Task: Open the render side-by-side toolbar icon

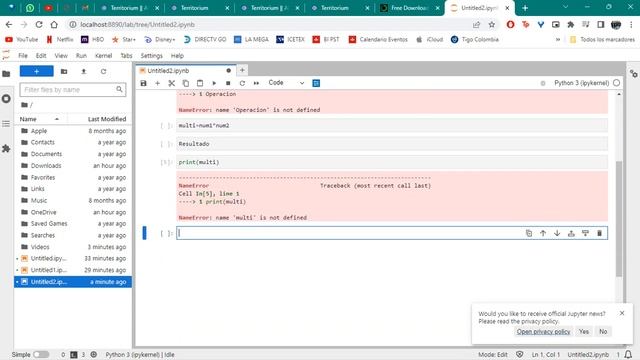Action: pos(316,83)
